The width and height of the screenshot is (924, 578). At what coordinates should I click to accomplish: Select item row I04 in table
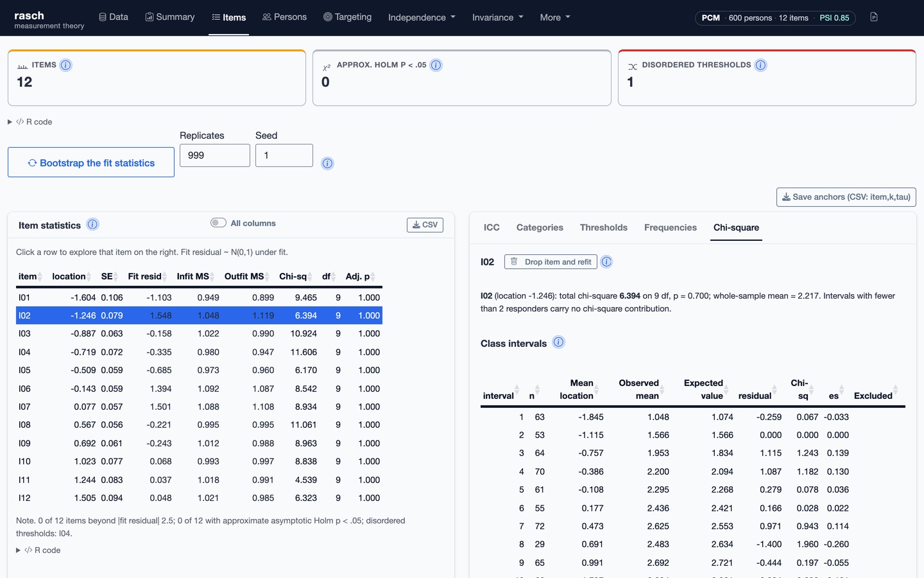(x=199, y=352)
